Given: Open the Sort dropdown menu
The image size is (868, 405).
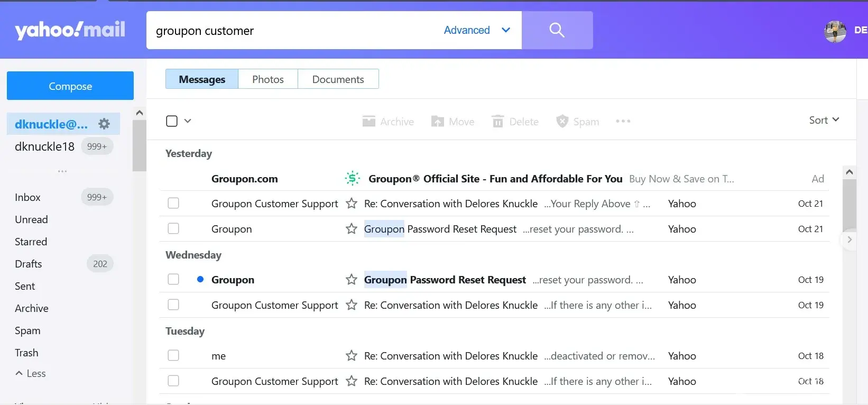Looking at the screenshot, I should point(824,120).
